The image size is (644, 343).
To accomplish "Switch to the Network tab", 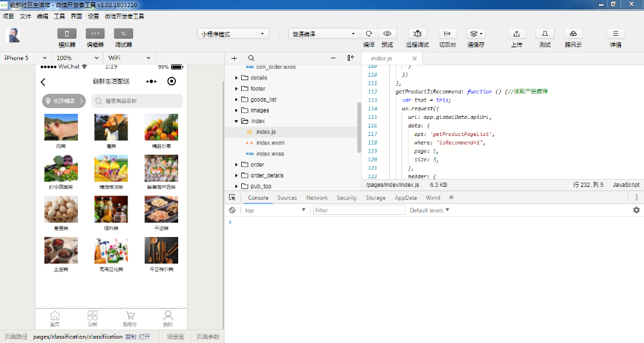I will pyautogui.click(x=316, y=198).
